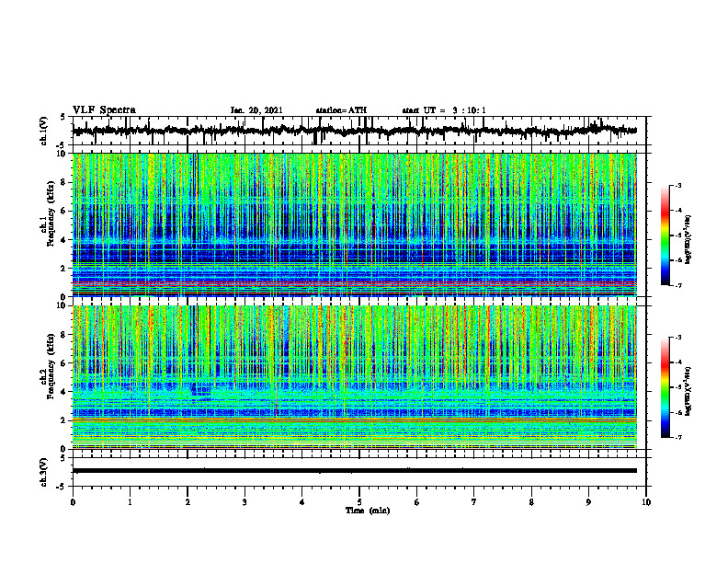Screen dimensions: 728x563
Task: Click time axis tick label "7"
Action: tap(474, 502)
